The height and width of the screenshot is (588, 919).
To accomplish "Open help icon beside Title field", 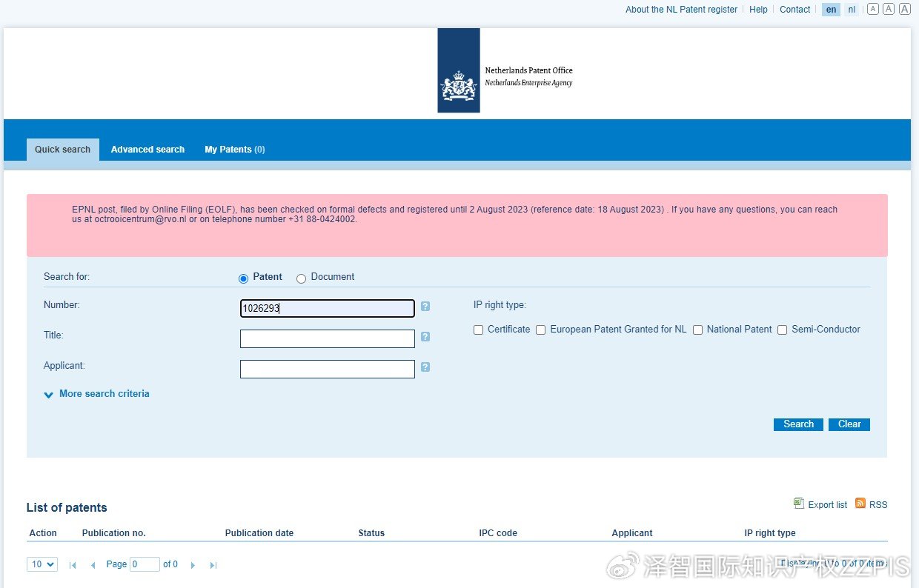I will pyautogui.click(x=425, y=337).
